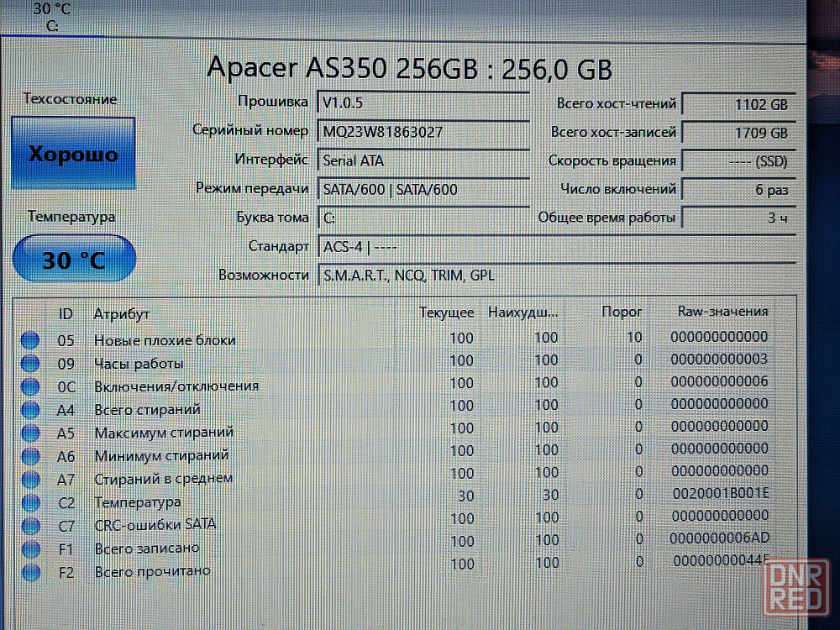
Task: Select the status circle for Температура row C2
Action: [x=30, y=503]
